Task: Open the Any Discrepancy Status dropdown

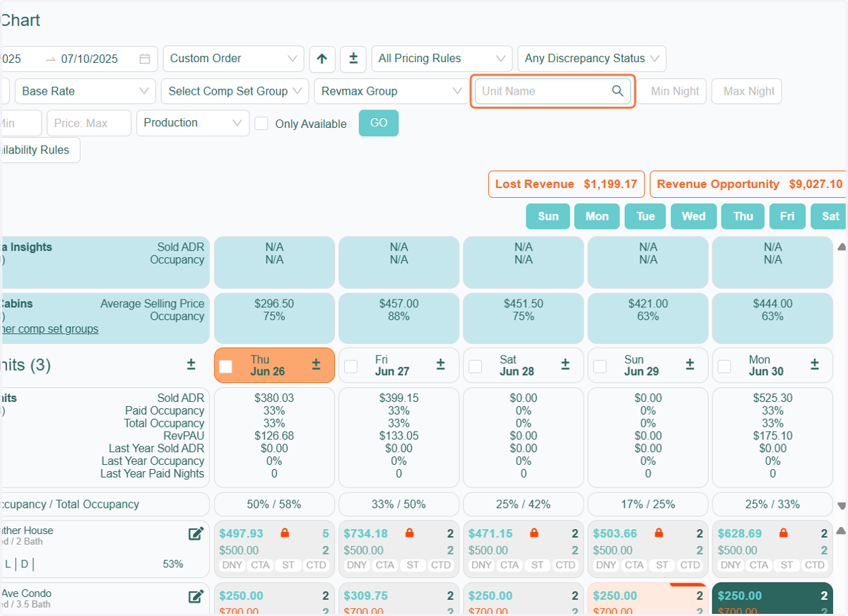Action: [592, 59]
